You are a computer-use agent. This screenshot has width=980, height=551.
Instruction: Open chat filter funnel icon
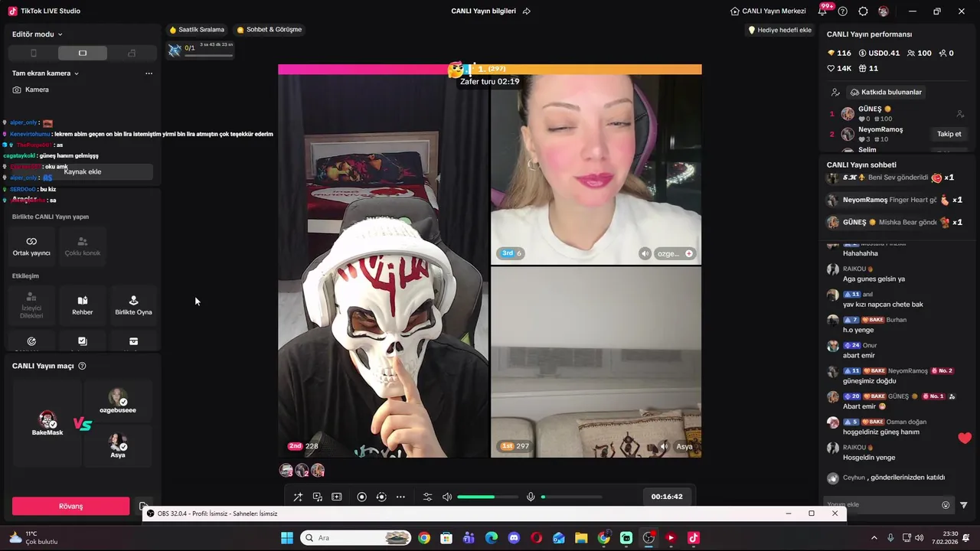point(964,505)
